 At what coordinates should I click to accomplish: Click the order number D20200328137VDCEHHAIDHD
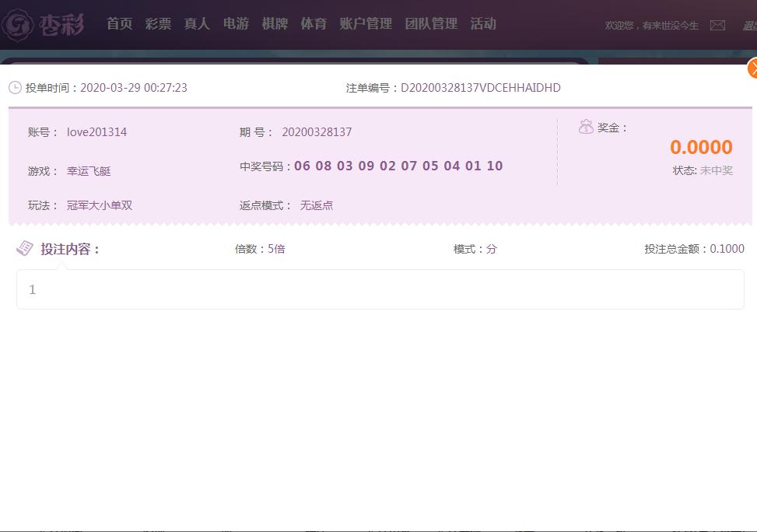click(480, 88)
